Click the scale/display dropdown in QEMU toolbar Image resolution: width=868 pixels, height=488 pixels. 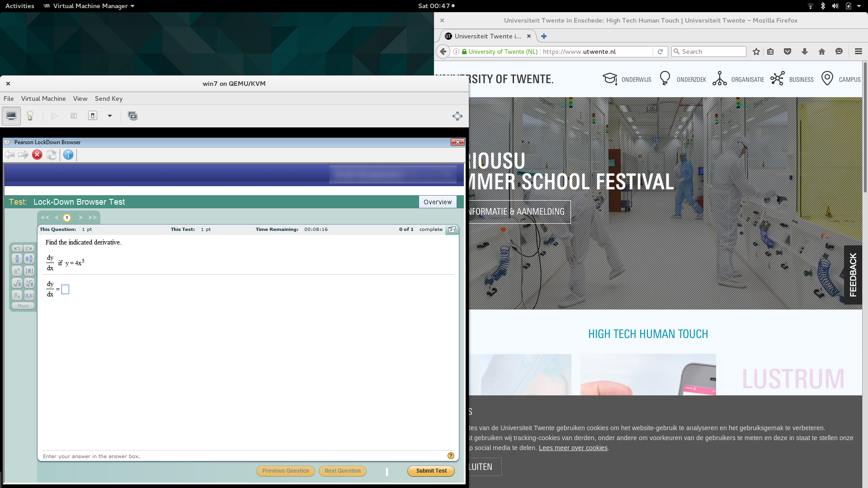click(x=109, y=116)
